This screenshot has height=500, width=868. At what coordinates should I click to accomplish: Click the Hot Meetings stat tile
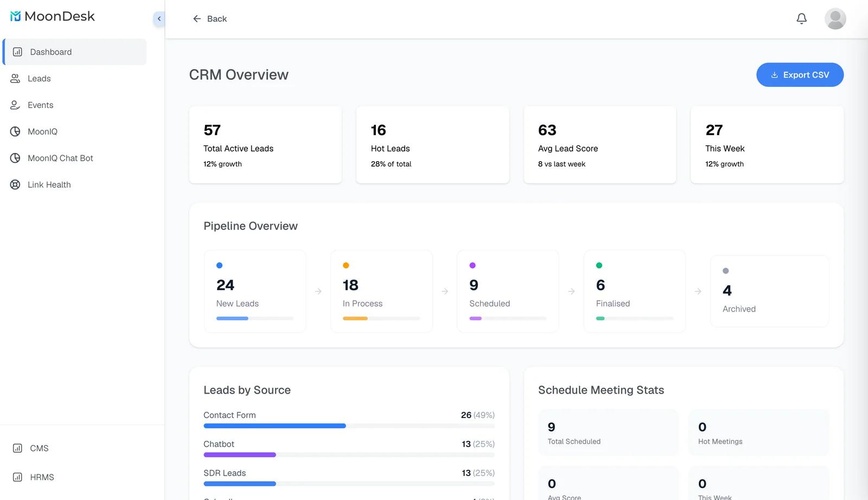click(x=759, y=433)
